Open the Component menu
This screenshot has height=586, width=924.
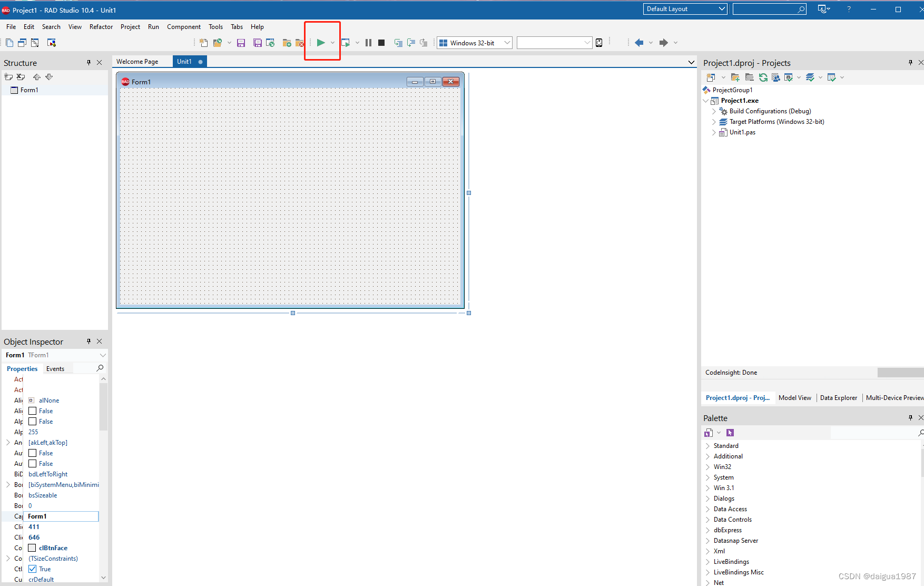point(184,27)
